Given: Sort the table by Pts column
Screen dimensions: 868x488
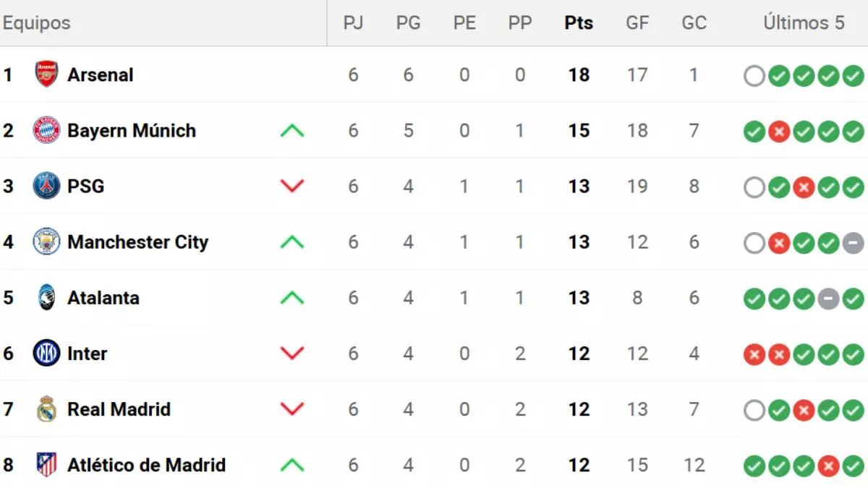Looking at the screenshot, I should tap(579, 23).
